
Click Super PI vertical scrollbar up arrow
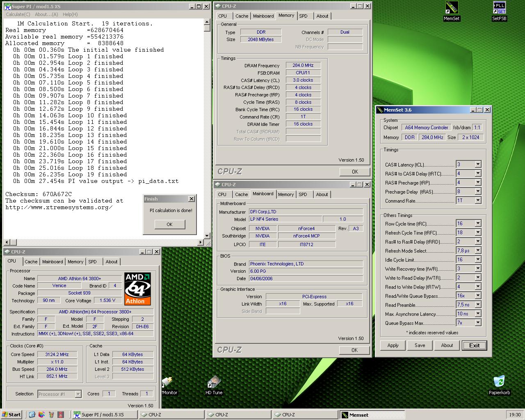tap(207, 23)
